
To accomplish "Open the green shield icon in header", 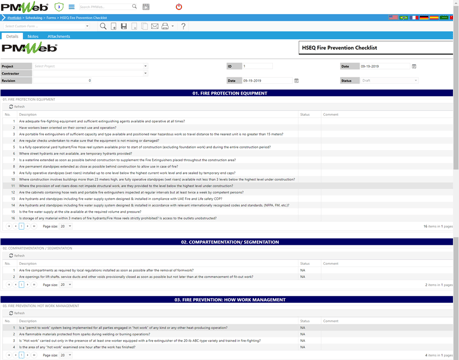I will point(59,7).
